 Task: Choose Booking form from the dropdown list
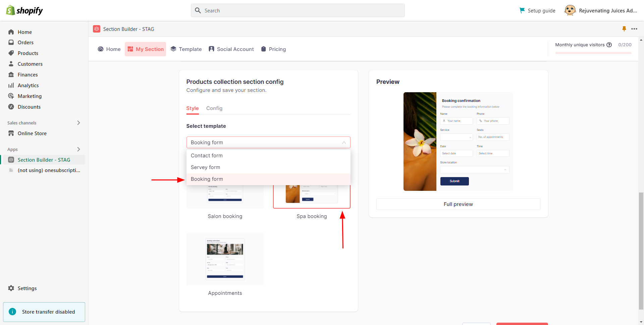[268, 179]
